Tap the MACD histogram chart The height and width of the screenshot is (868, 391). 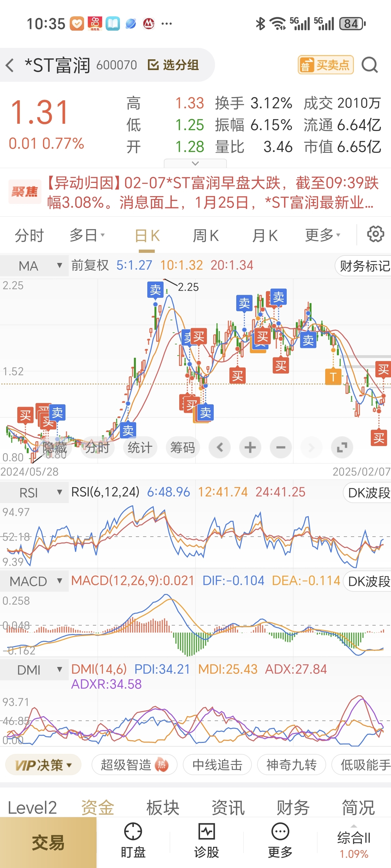[x=195, y=625]
